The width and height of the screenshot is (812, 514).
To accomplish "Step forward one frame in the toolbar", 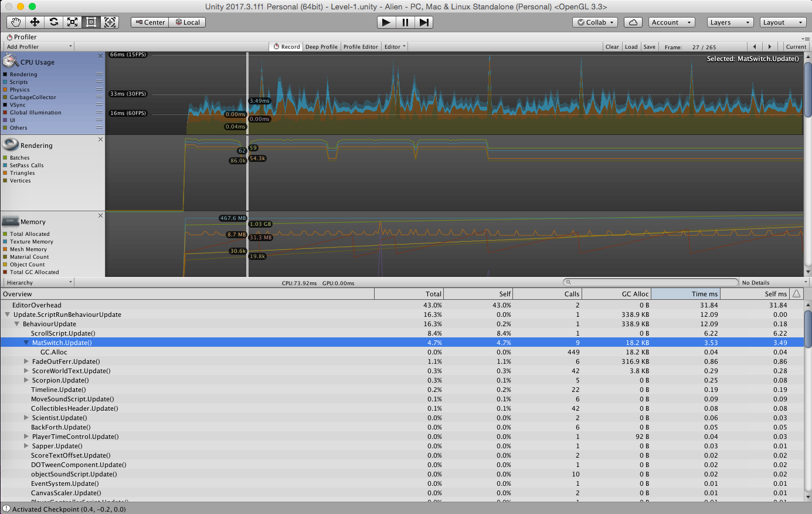I will (424, 22).
